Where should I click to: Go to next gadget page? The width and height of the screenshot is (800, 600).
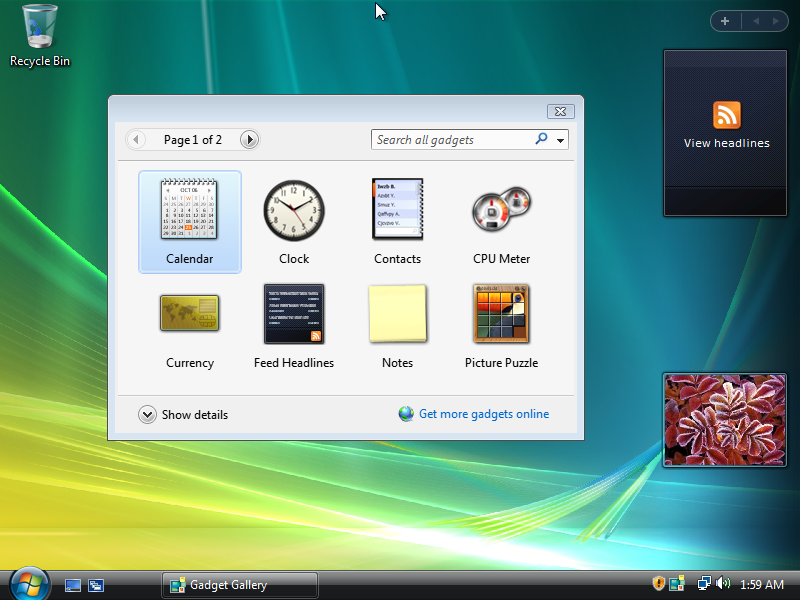[250, 140]
